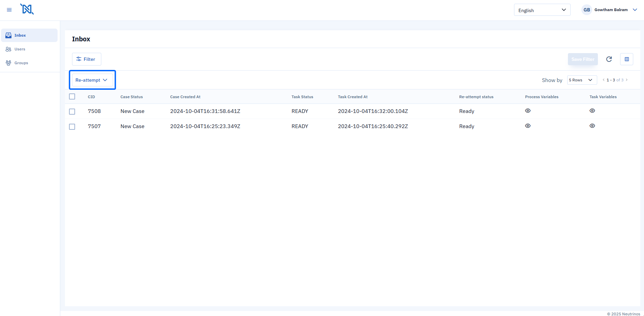644x316 pixels.
Task: View process variables for case 7508
Action: point(528,111)
